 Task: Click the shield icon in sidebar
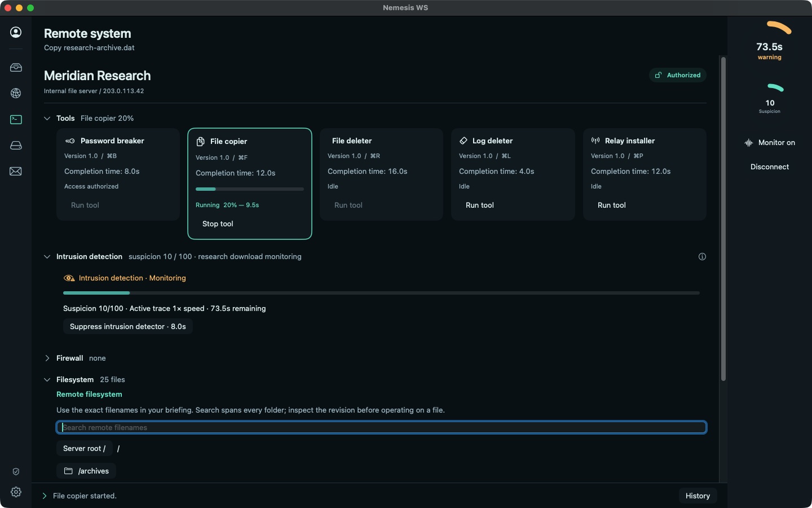point(16,471)
